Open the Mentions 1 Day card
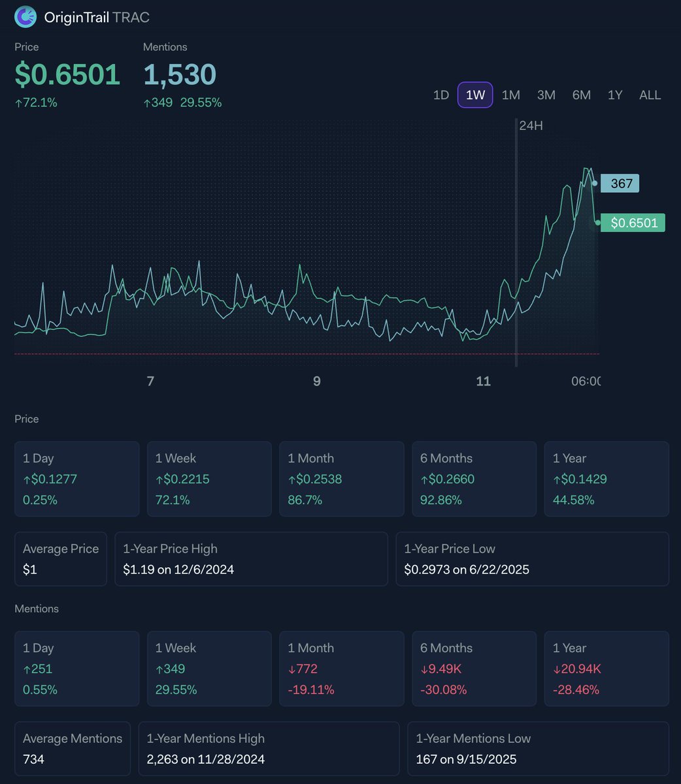 [x=77, y=668]
